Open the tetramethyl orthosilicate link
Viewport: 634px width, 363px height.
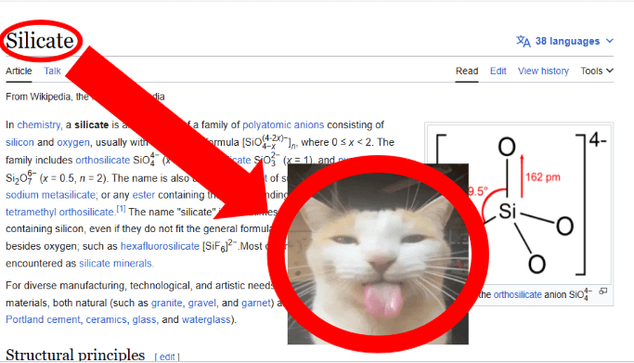(x=60, y=212)
